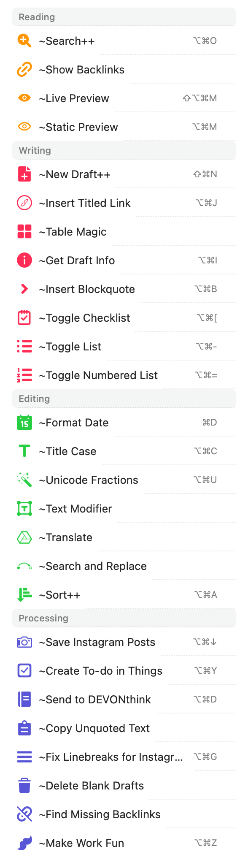
Task: Collapse the Writing section header
Action: 124,150
